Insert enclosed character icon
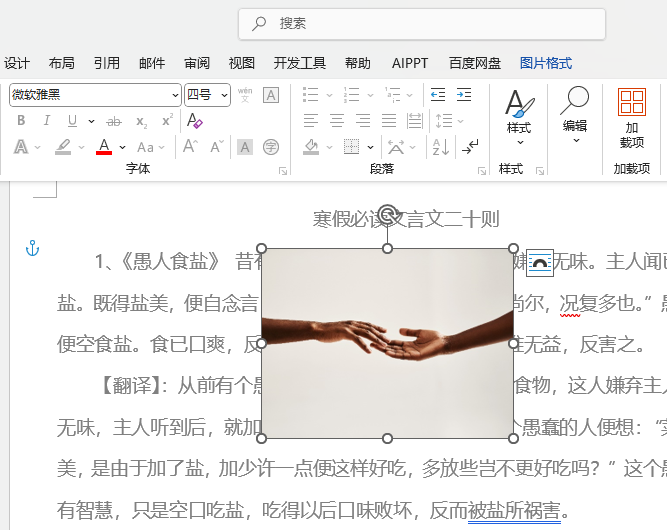Viewport: 667px width, 530px height. (x=271, y=147)
